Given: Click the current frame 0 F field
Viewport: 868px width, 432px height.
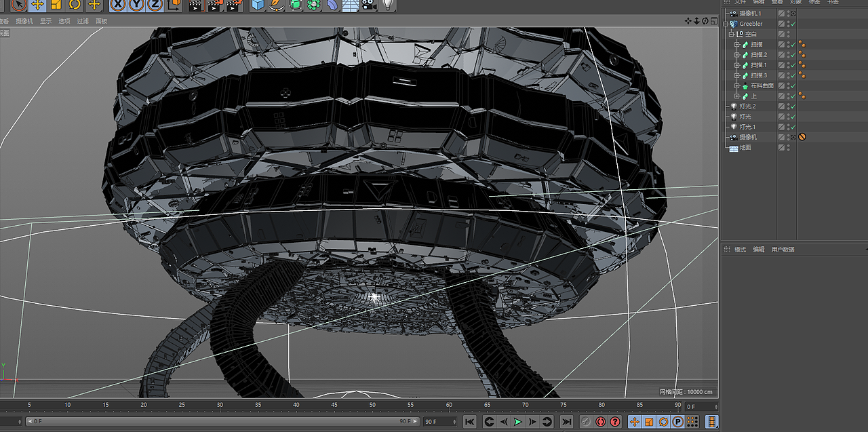Looking at the screenshot, I should (x=701, y=407).
